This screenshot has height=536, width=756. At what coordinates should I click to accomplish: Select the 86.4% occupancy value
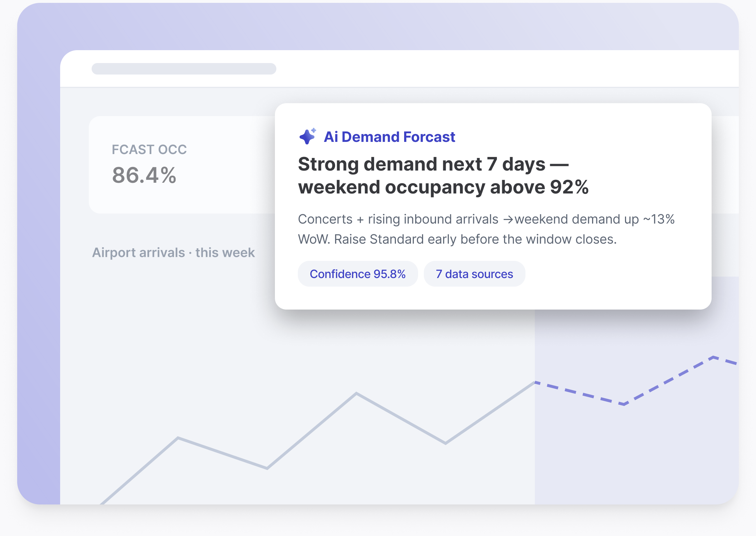tap(144, 175)
